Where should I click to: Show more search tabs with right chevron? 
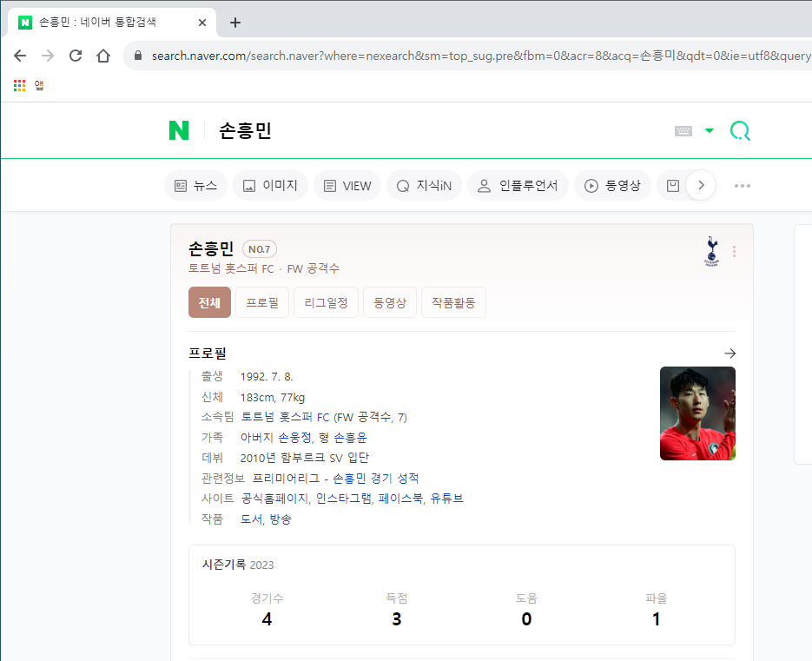[x=701, y=185]
